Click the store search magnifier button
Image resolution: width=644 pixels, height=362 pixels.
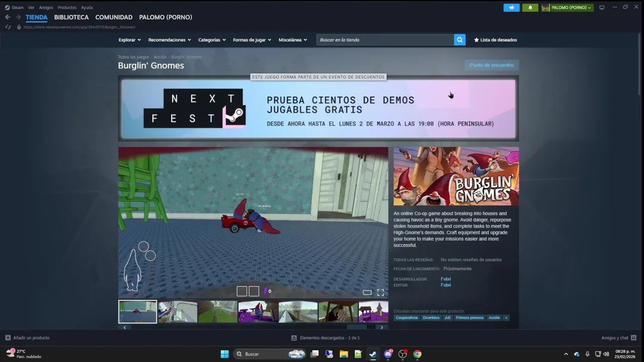[459, 40]
